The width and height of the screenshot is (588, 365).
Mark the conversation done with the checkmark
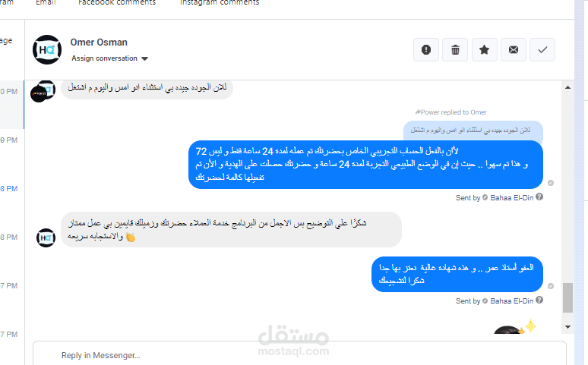tap(542, 49)
